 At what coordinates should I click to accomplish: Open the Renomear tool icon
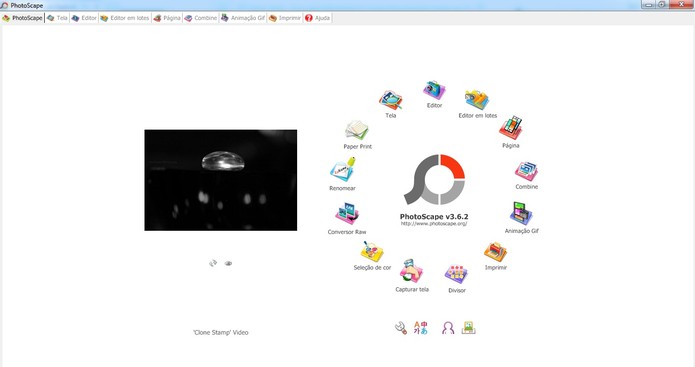343,170
